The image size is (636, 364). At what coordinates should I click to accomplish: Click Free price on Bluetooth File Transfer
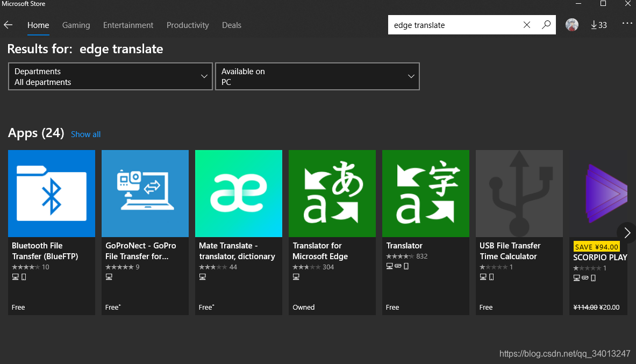click(x=18, y=307)
